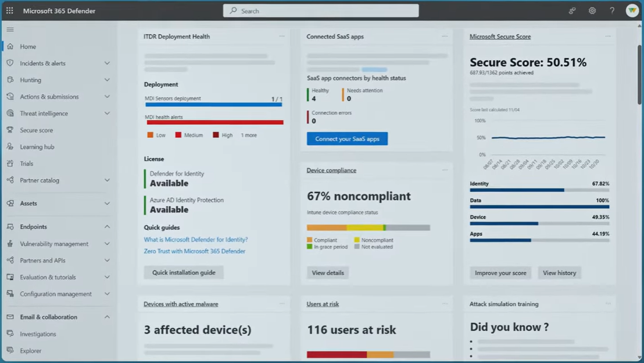Open the Help question mark icon
Image resolution: width=644 pixels, height=363 pixels.
pos(612,10)
